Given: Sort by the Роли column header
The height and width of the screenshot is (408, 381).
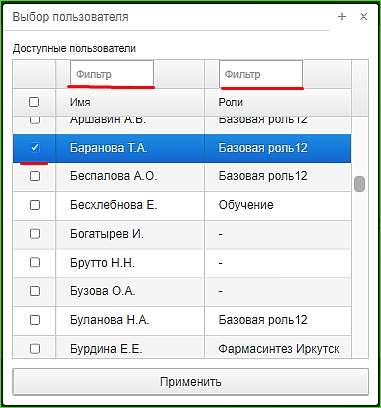Looking at the screenshot, I should point(278,102).
